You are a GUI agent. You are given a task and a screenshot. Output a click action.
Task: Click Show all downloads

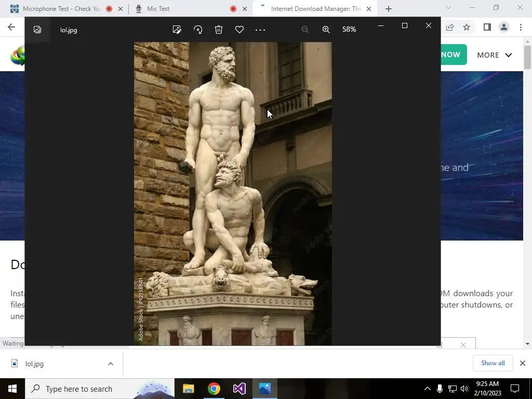(x=493, y=363)
